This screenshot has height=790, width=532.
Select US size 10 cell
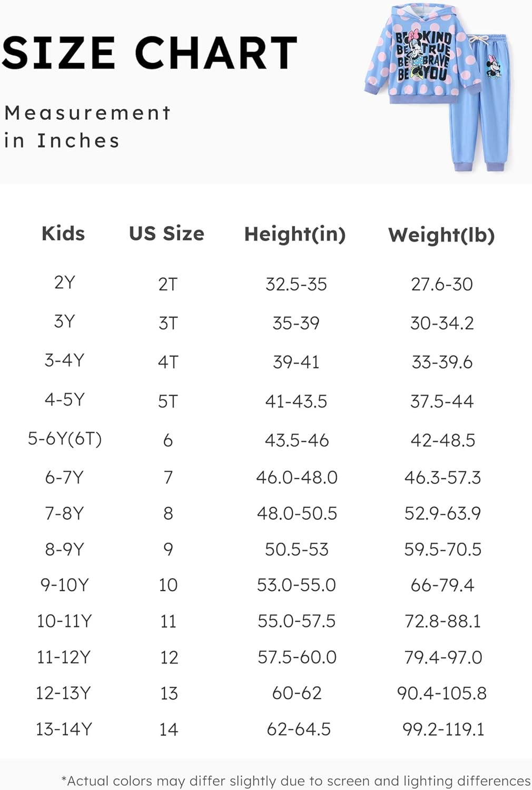(168, 585)
